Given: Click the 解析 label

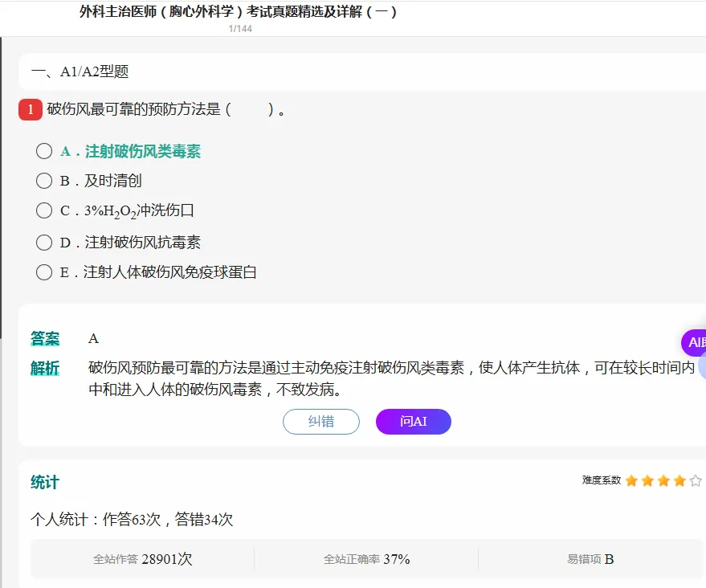Looking at the screenshot, I should [45, 368].
